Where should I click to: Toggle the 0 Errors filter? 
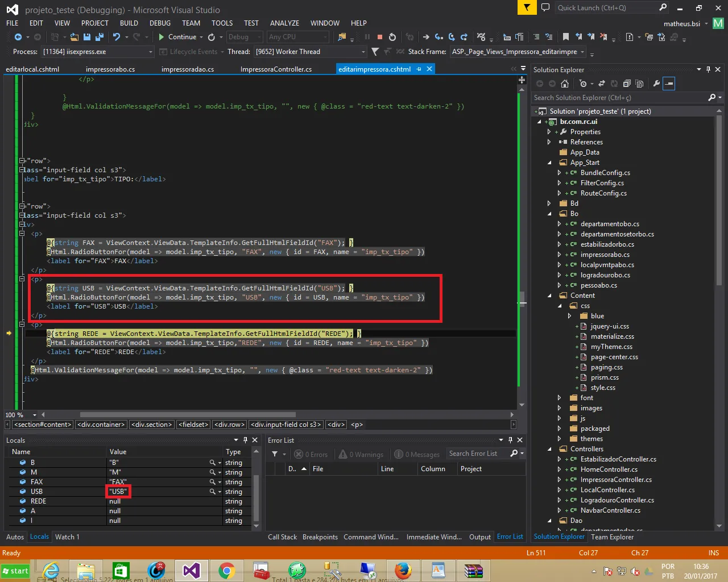point(311,454)
